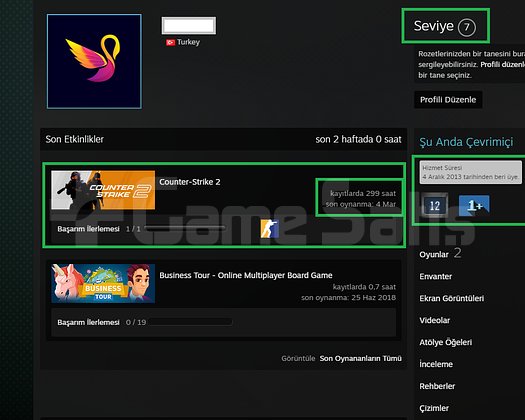Screen dimensions: 525x420
Task: Open the Oyunlar section
Action: point(434,255)
